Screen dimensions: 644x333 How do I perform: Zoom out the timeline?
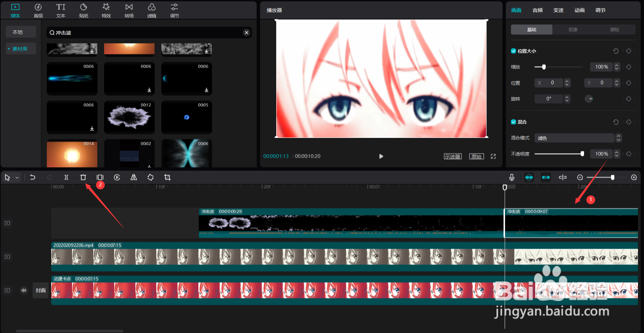tap(580, 177)
